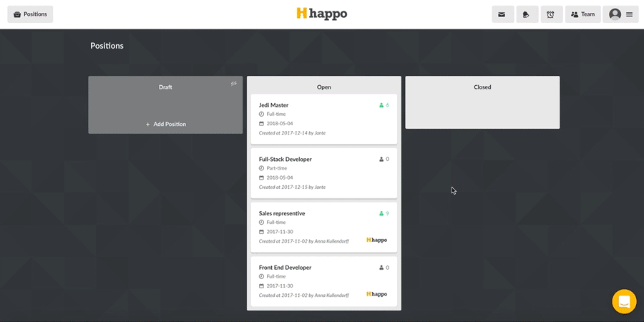Open the mail envelope icon
644x322 pixels.
(x=503, y=14)
